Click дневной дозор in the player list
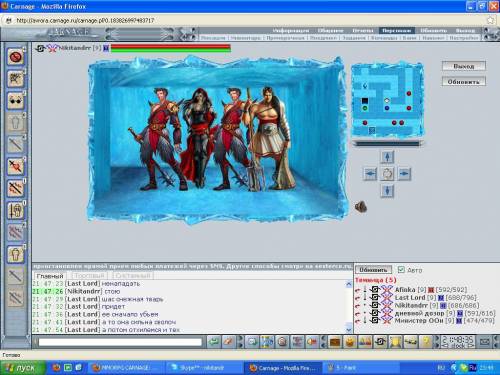500x375 pixels. point(419,313)
